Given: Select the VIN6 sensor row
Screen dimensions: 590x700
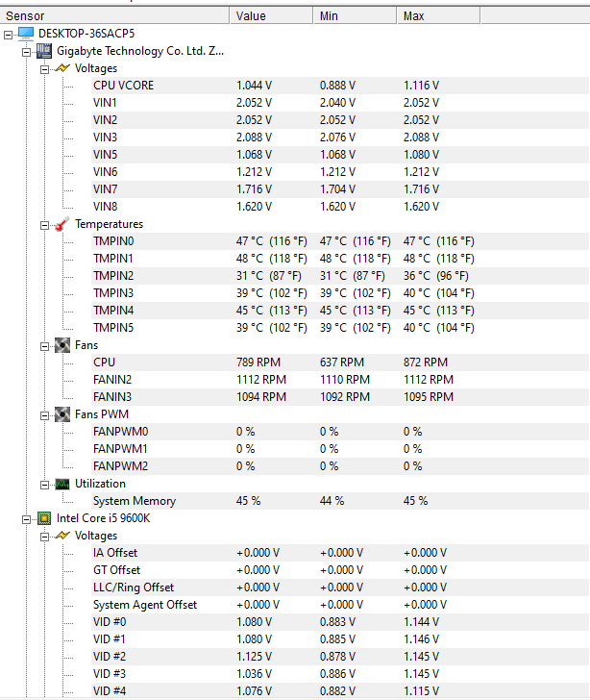Looking at the screenshot, I should click(x=340, y=172).
